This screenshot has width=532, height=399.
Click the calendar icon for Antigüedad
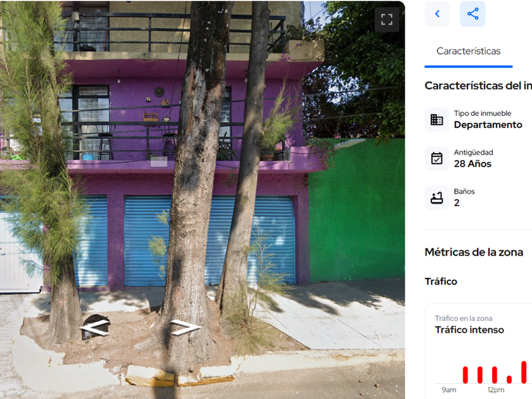(x=436, y=158)
